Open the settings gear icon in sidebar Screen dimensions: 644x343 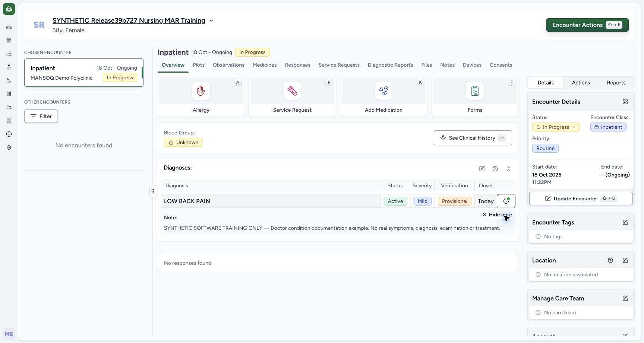[9, 147]
